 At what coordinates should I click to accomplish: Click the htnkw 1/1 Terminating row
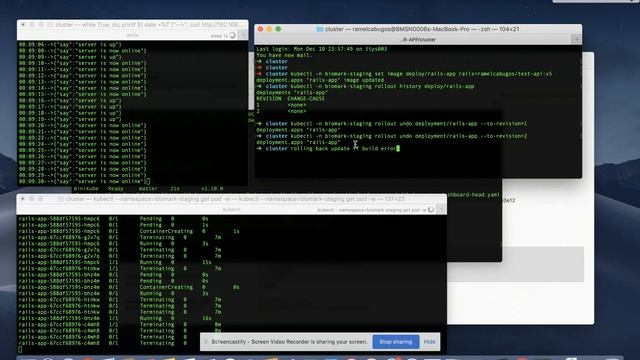click(120, 269)
